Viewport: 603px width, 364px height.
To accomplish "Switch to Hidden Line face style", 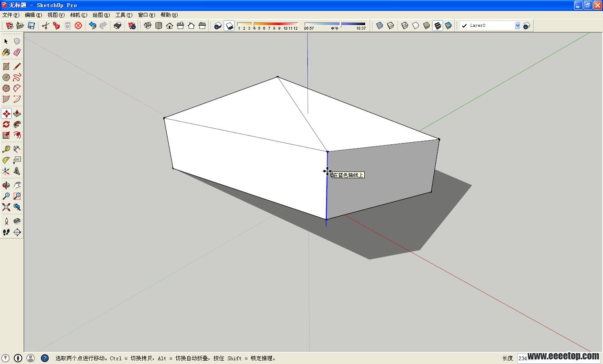I will coord(416,26).
